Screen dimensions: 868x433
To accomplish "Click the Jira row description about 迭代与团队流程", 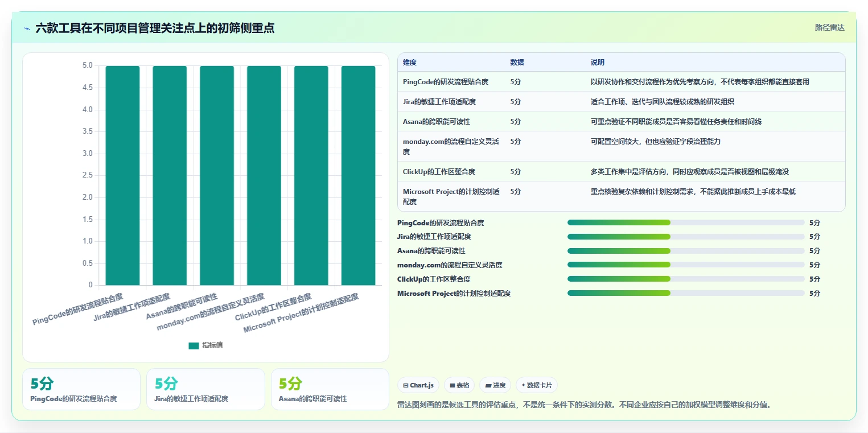I will point(663,102).
